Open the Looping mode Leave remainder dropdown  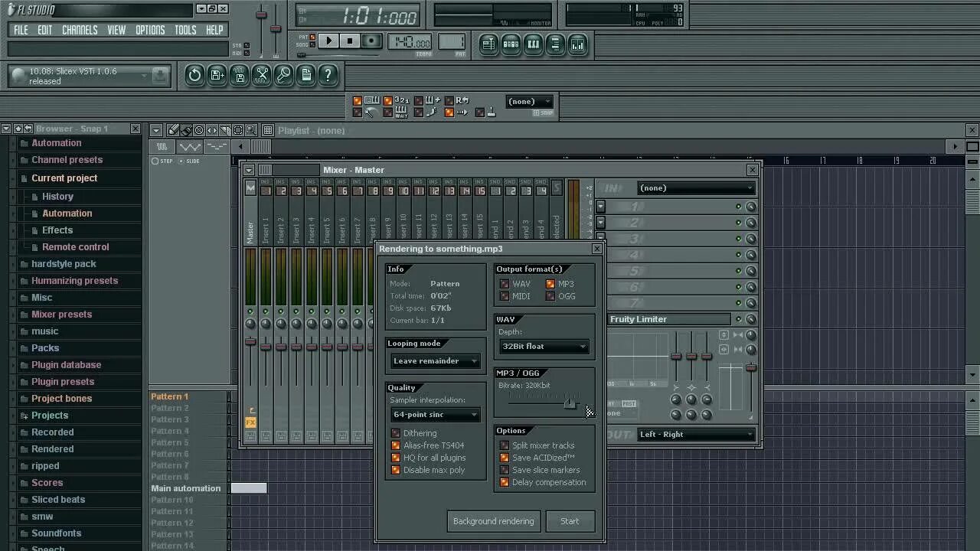pyautogui.click(x=436, y=361)
